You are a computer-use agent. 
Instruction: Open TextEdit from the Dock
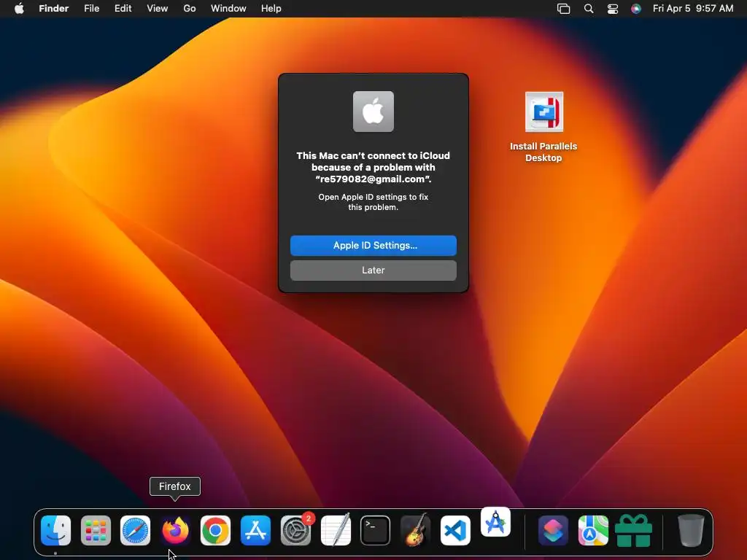coord(336,530)
